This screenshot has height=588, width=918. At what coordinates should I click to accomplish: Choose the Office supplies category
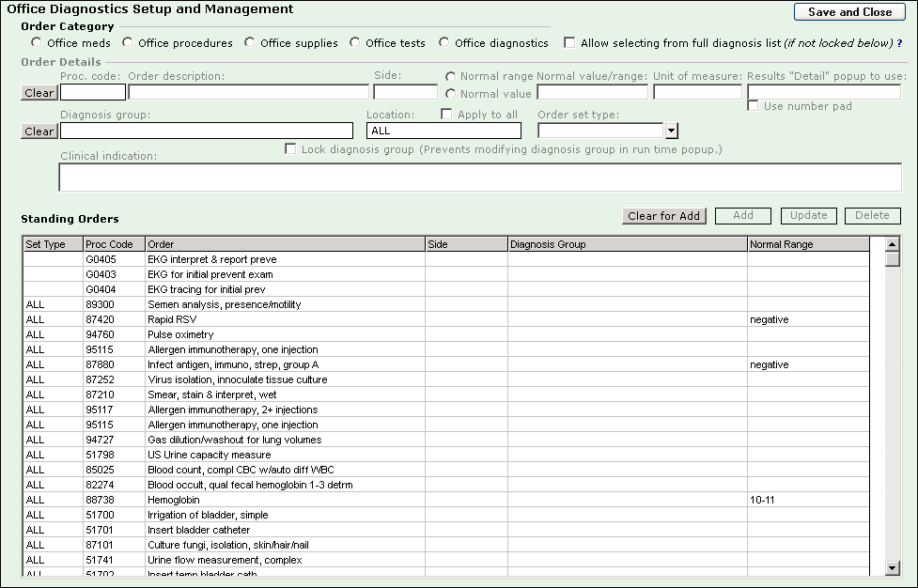pyautogui.click(x=249, y=42)
